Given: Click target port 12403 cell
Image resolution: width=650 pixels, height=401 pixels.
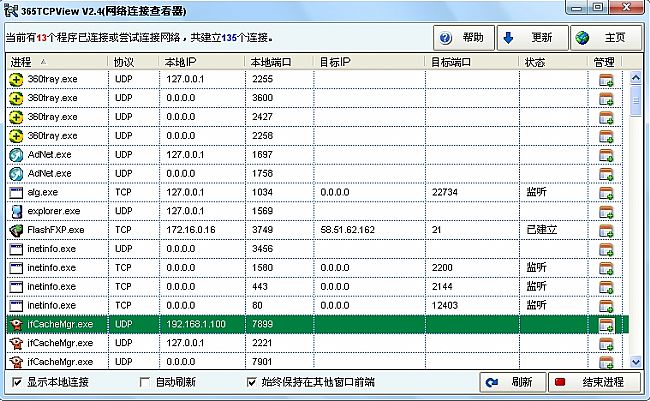Looking at the screenshot, I should [x=444, y=306].
